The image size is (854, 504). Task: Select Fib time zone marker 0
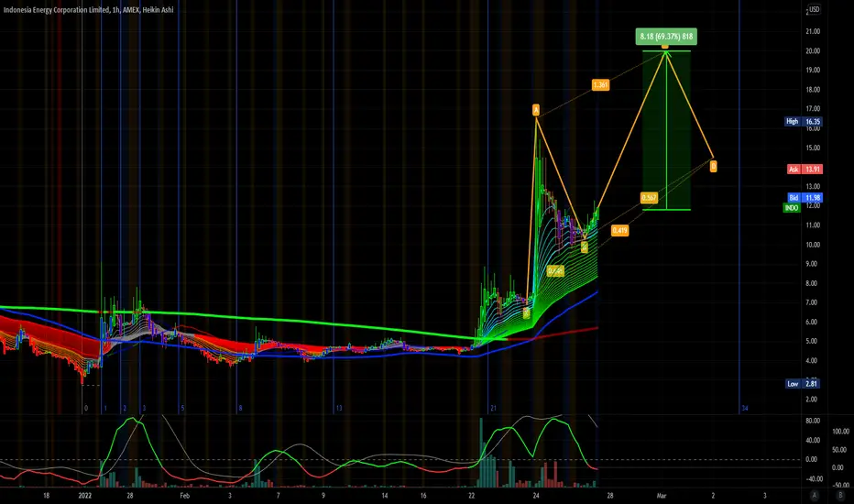coord(86,408)
